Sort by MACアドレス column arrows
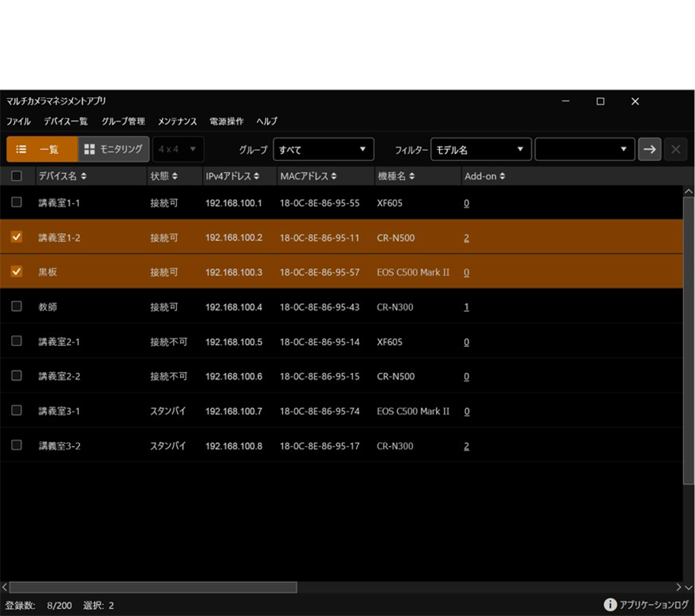This screenshot has width=695, height=616. [334, 176]
